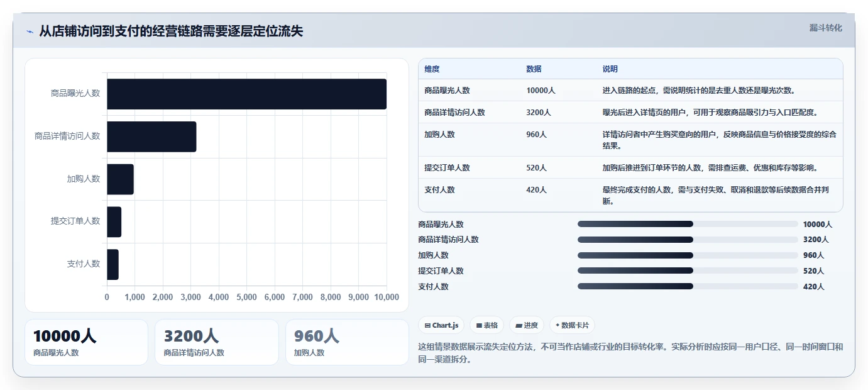Click the 加购人数 label in progress list
868x390 pixels.
(x=433, y=255)
